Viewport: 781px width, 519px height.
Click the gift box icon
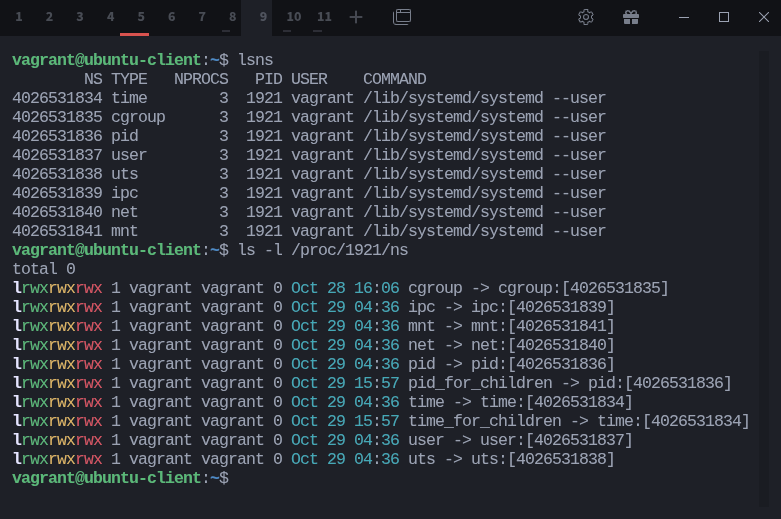[630, 17]
